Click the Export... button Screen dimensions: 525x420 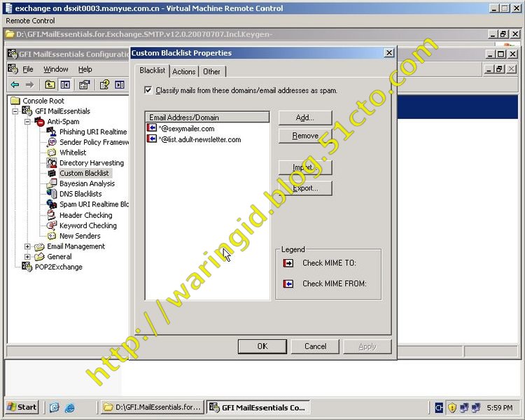click(304, 188)
